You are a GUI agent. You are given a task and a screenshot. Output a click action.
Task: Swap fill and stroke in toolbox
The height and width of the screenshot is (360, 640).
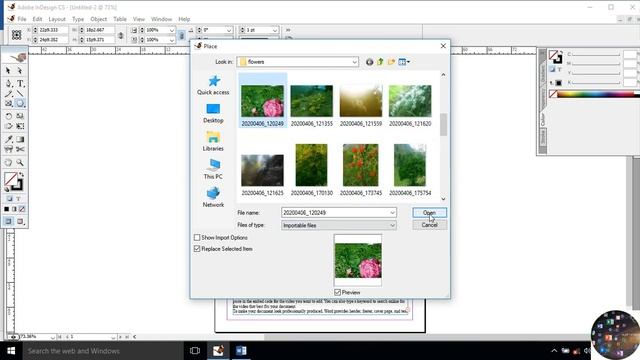point(22,175)
